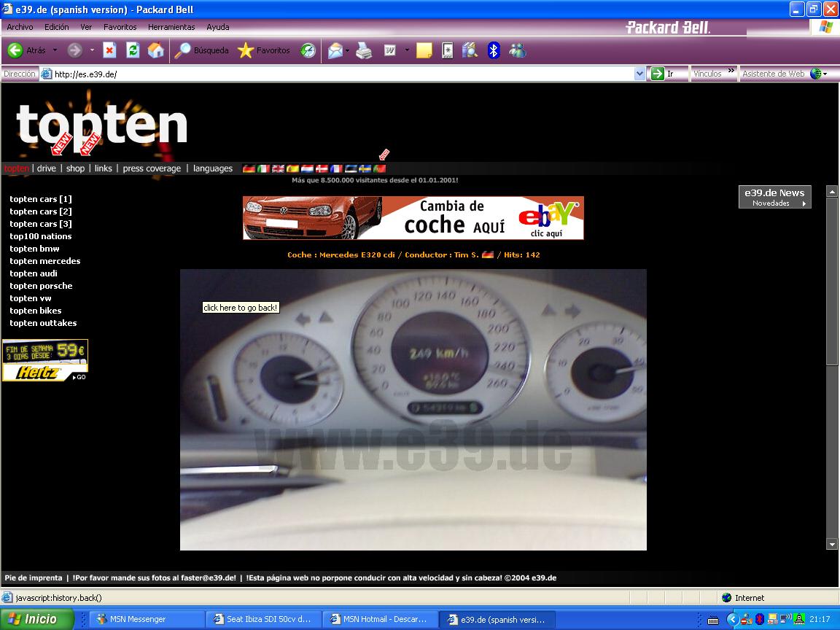
Task: Expand e39.de News Novedades arrow
Action: (804, 203)
